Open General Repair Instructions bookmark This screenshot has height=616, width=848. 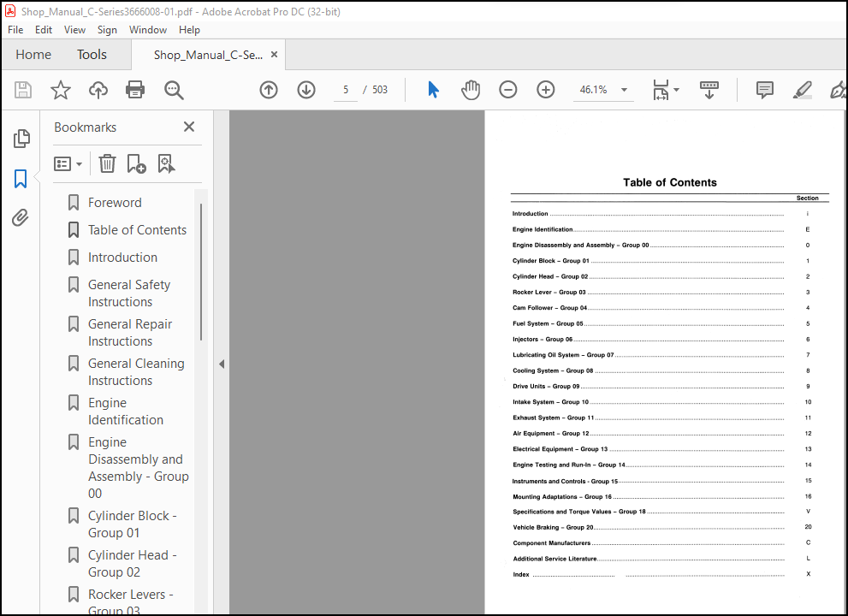[130, 333]
